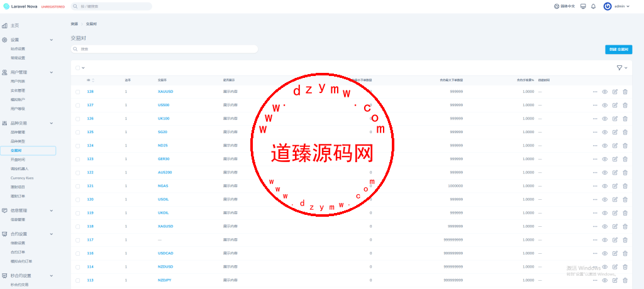Click the admin avatar icon
The image size is (644, 289).
(x=608, y=6)
